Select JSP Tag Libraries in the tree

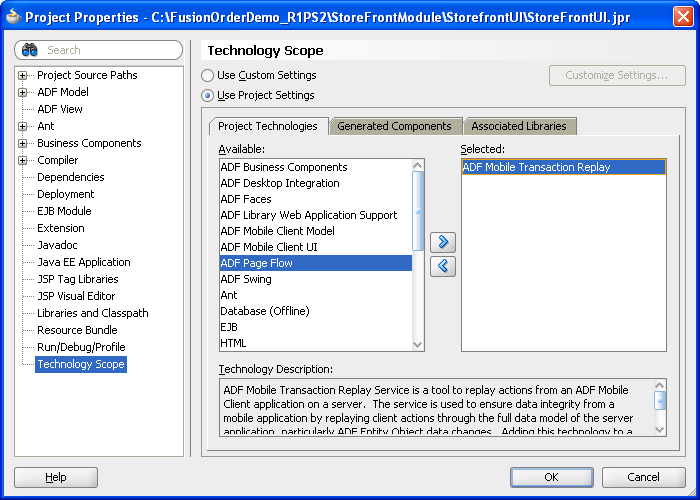click(78, 279)
